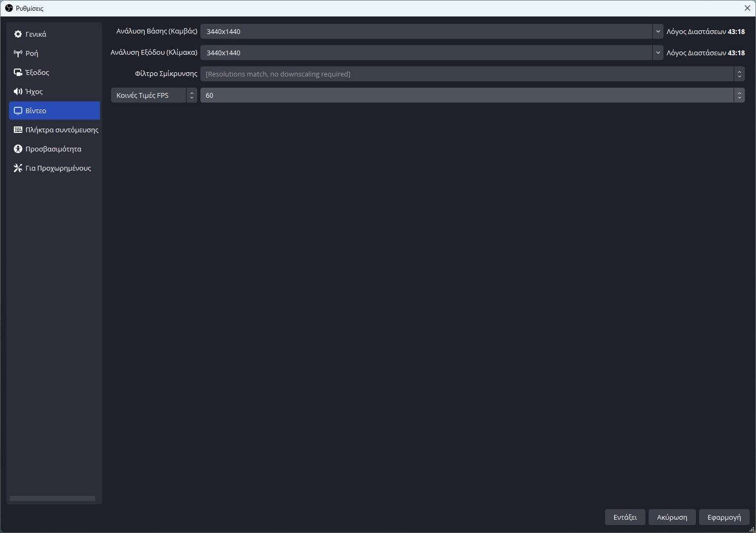Click the gear icon next to Γενικά
The height and width of the screenshot is (533, 756).
18,34
